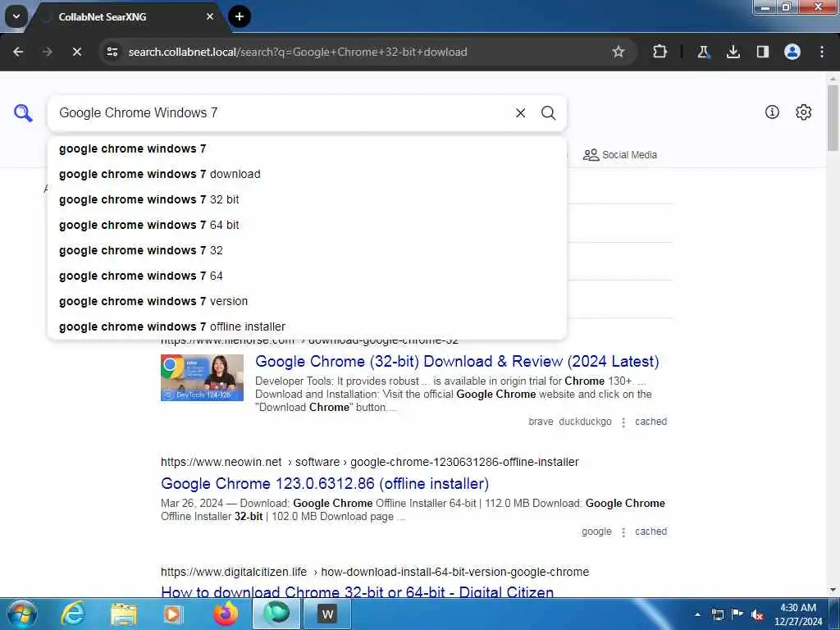Stop loading the page
The height and width of the screenshot is (630, 840).
click(76, 52)
